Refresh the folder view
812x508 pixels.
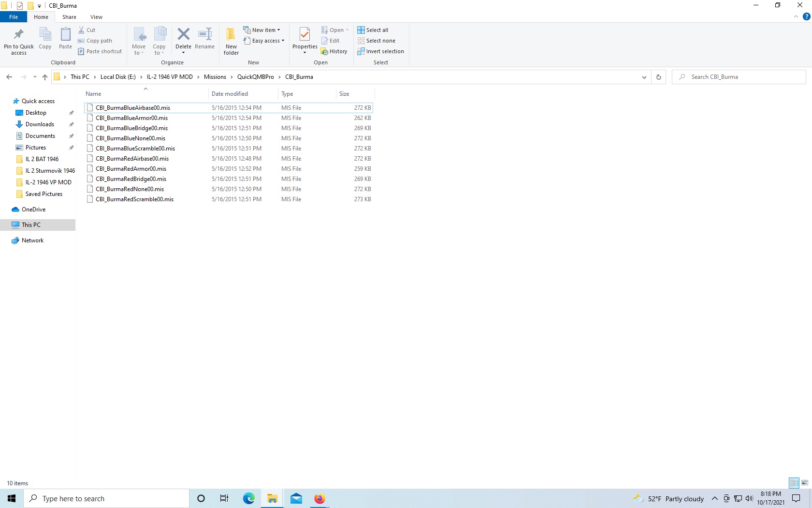point(658,77)
